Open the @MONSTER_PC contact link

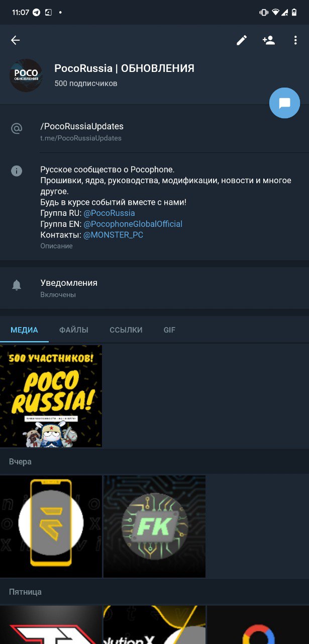[x=114, y=235]
